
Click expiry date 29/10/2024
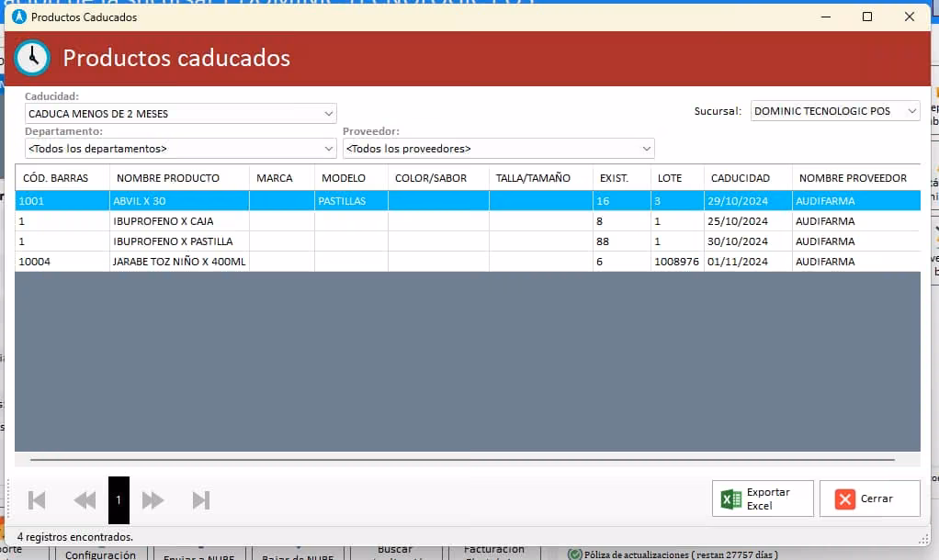click(748, 201)
